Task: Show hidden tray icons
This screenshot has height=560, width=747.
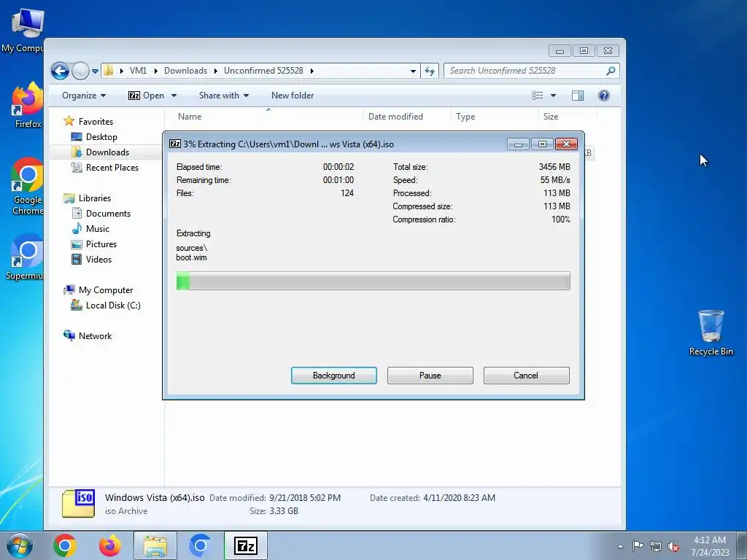Action: [x=620, y=546]
